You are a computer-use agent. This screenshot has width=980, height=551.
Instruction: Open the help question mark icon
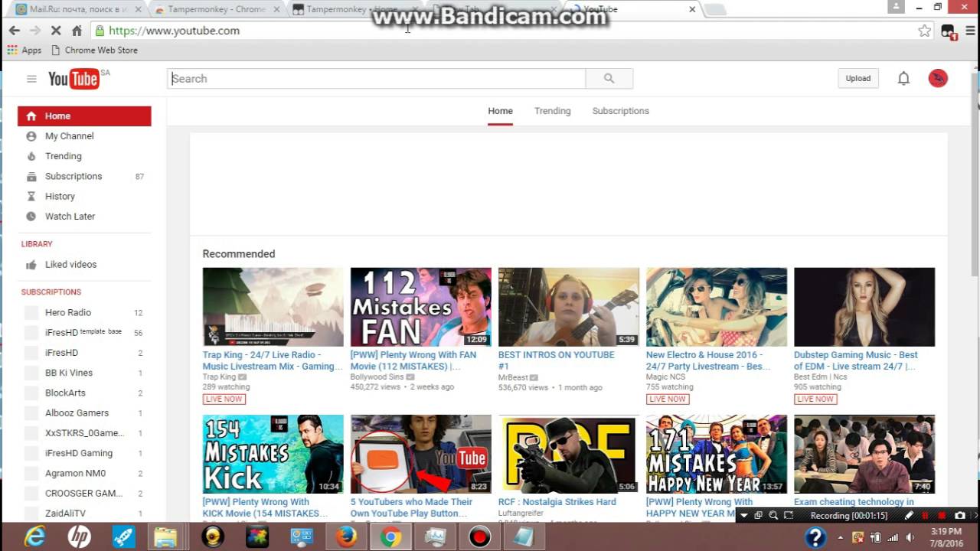pyautogui.click(x=815, y=537)
